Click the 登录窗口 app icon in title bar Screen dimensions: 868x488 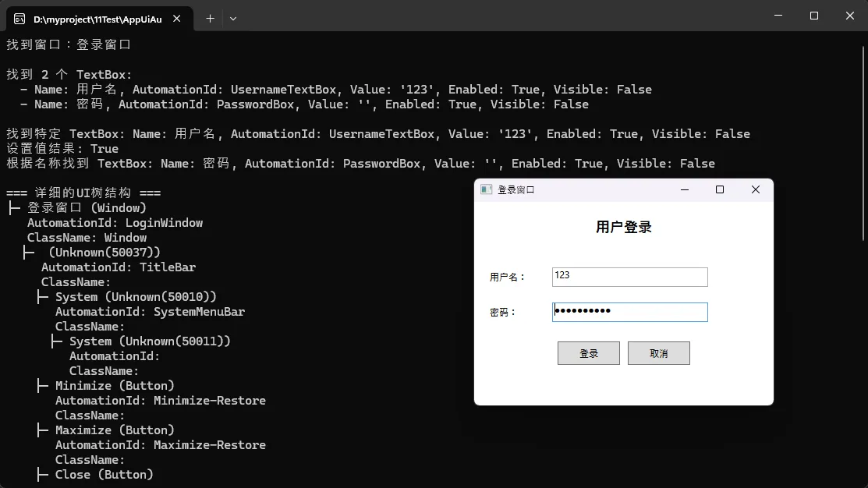click(x=486, y=189)
